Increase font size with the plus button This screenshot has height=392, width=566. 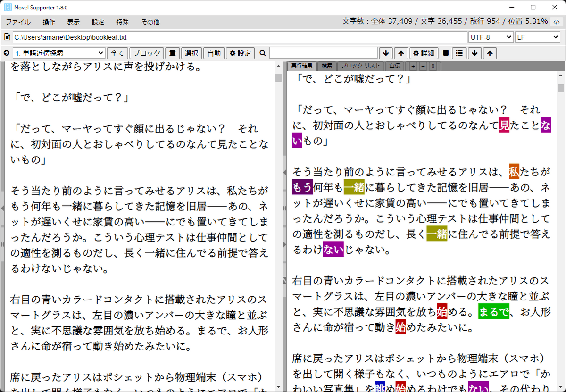[413, 66]
